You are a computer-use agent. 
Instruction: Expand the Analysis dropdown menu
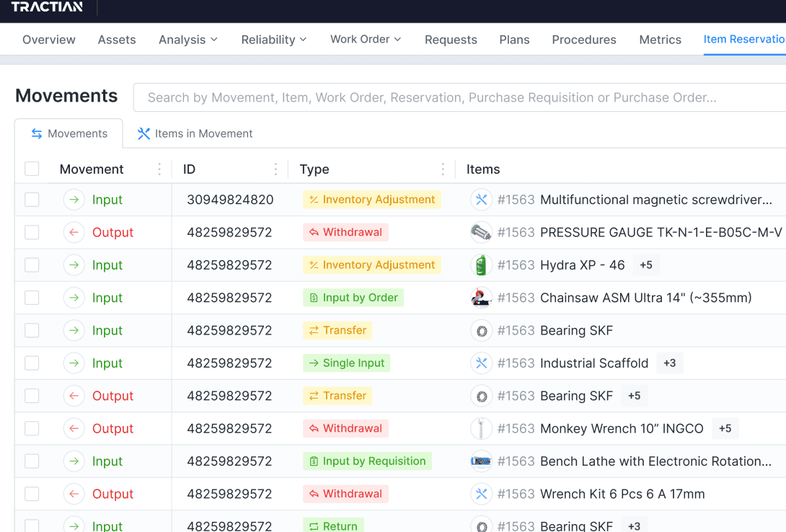pos(188,40)
